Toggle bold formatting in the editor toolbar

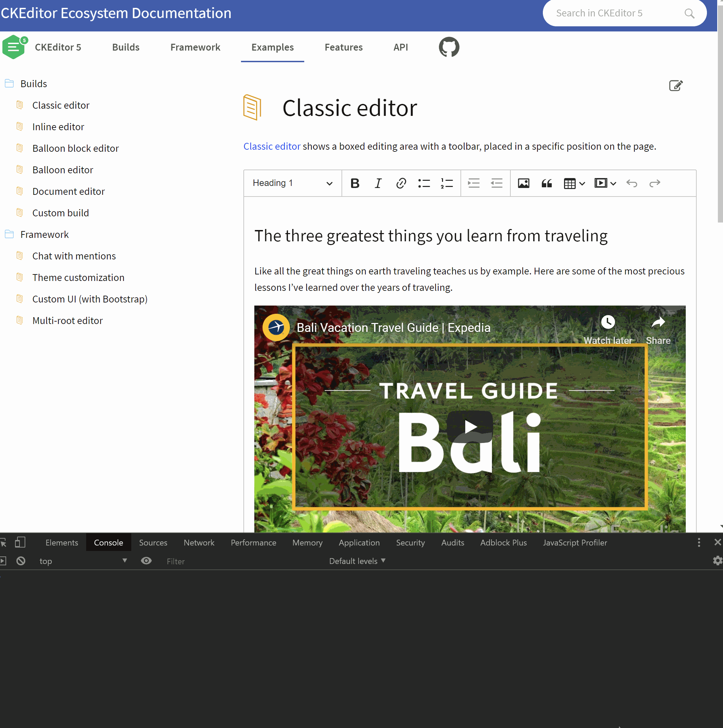point(355,183)
